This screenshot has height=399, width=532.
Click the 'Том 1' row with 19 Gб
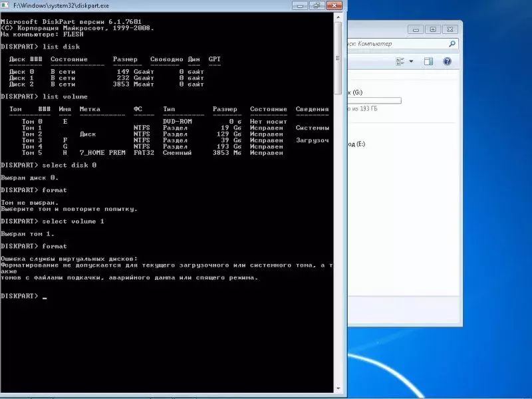point(176,128)
